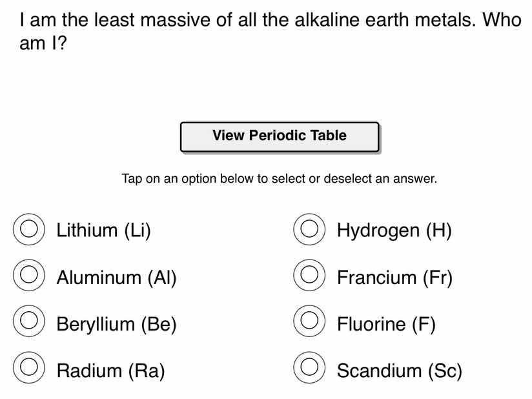Click the Lithium (Li) option label
532x399 pixels.
click(x=103, y=230)
